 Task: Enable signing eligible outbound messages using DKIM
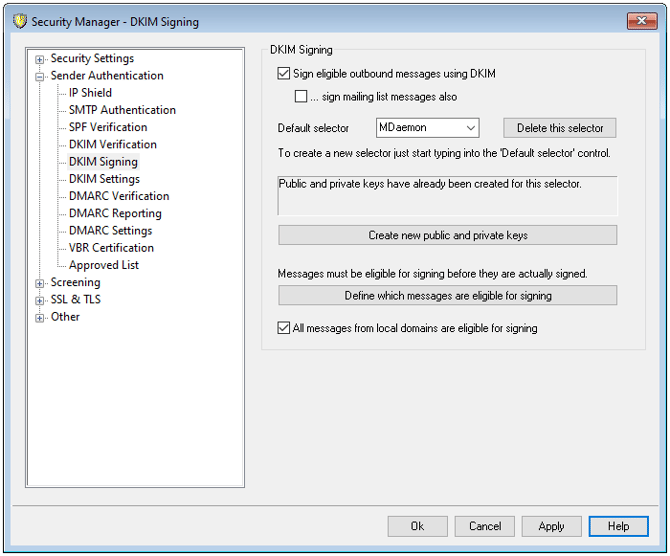(284, 74)
